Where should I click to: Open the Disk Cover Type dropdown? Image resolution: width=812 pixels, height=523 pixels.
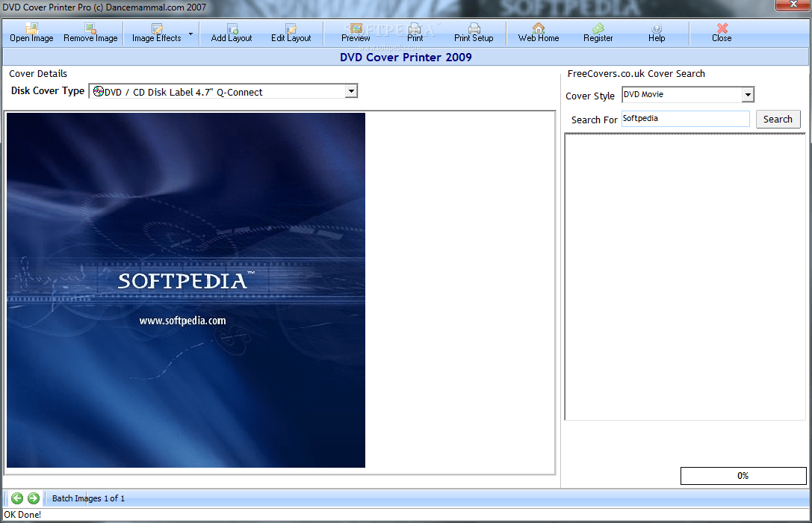(x=350, y=90)
